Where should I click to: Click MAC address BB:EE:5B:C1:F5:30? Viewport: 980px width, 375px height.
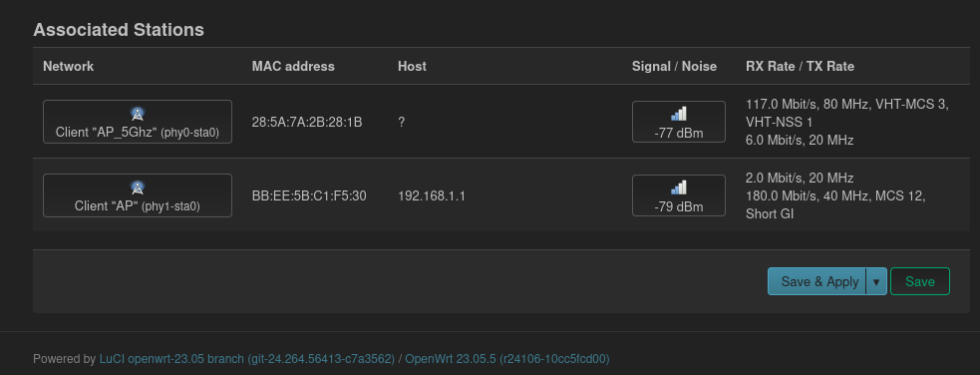(309, 196)
